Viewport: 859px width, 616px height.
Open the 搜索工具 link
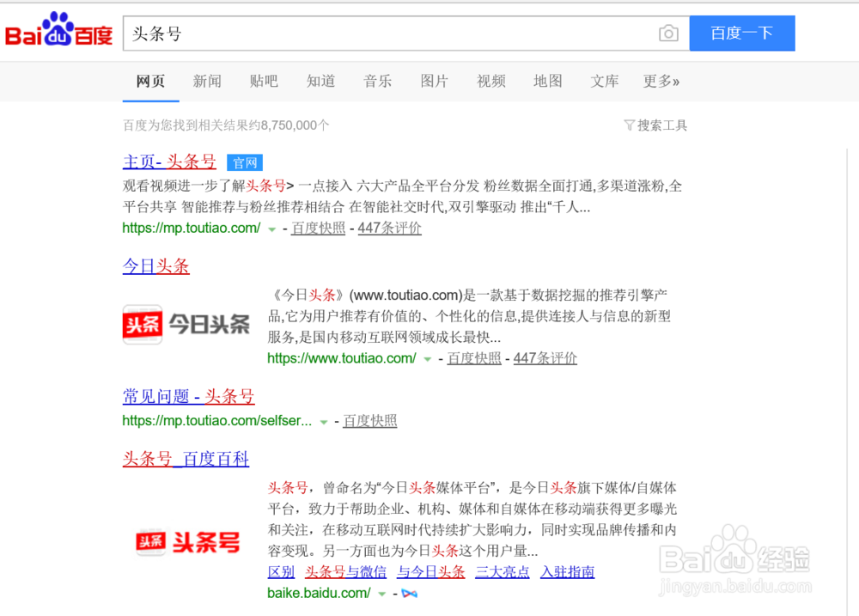661,125
